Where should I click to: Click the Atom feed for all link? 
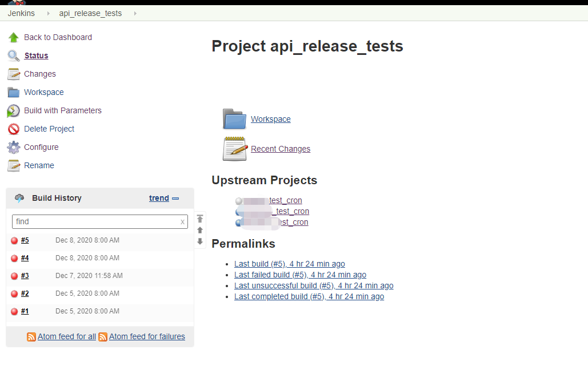67,337
